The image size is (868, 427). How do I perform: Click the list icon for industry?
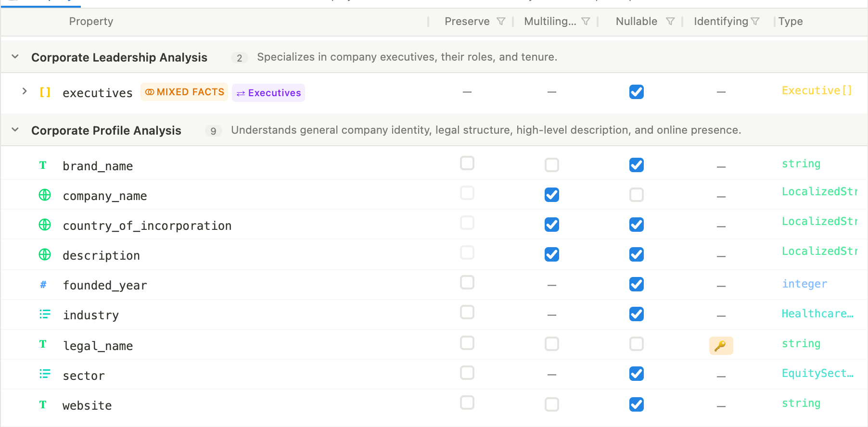click(45, 314)
